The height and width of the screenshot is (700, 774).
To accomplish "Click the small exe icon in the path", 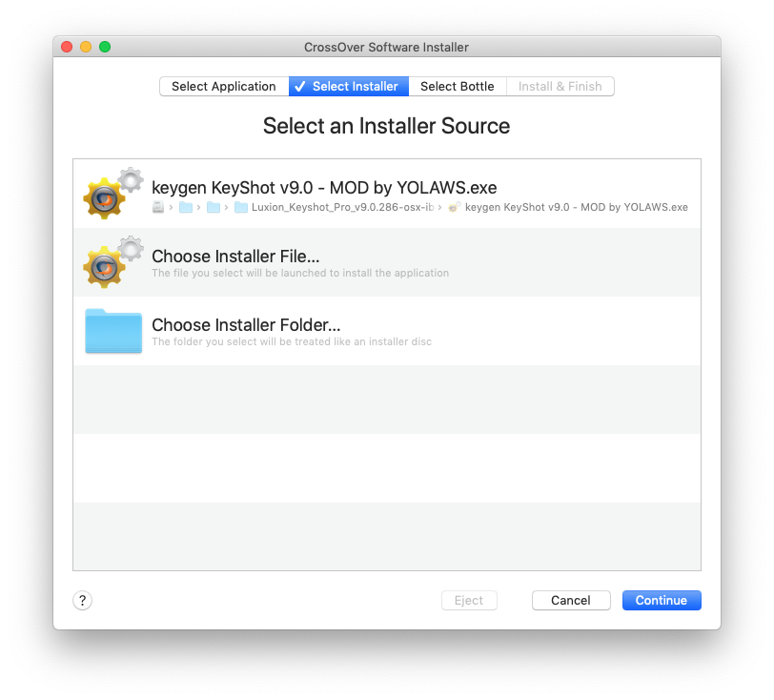I will tap(455, 207).
